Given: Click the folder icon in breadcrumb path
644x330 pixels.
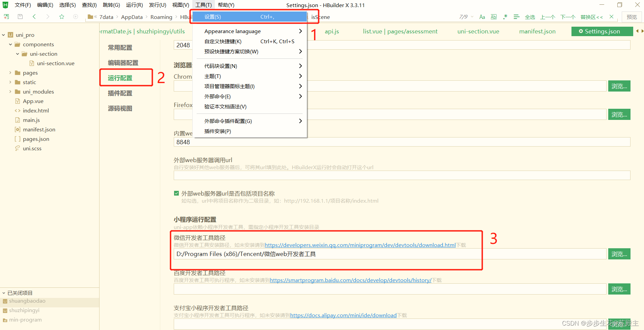Looking at the screenshot, I should pos(90,17).
